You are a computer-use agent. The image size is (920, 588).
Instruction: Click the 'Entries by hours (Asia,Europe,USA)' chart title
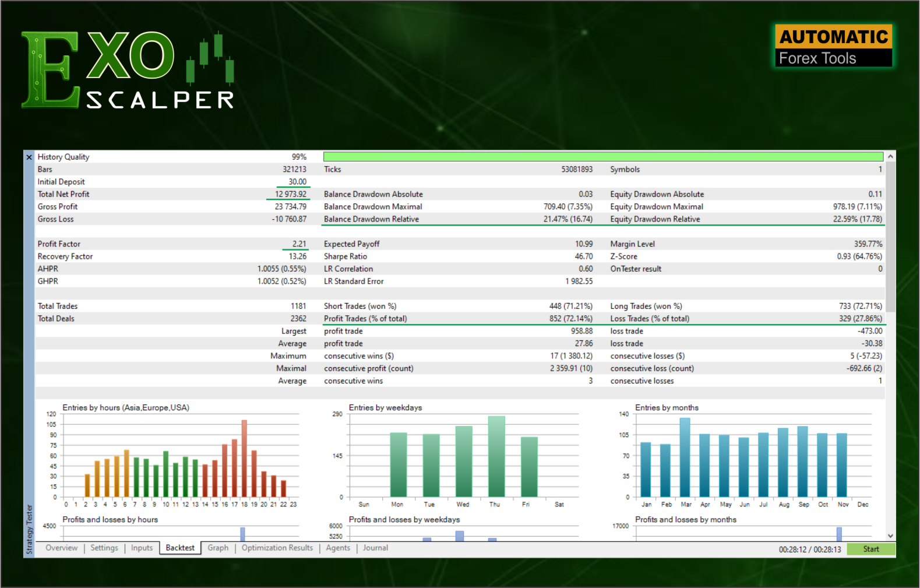click(126, 408)
